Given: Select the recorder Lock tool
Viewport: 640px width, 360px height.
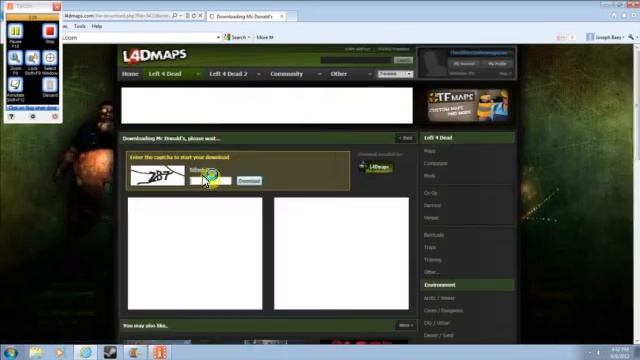Looking at the screenshot, I should (x=33, y=58).
